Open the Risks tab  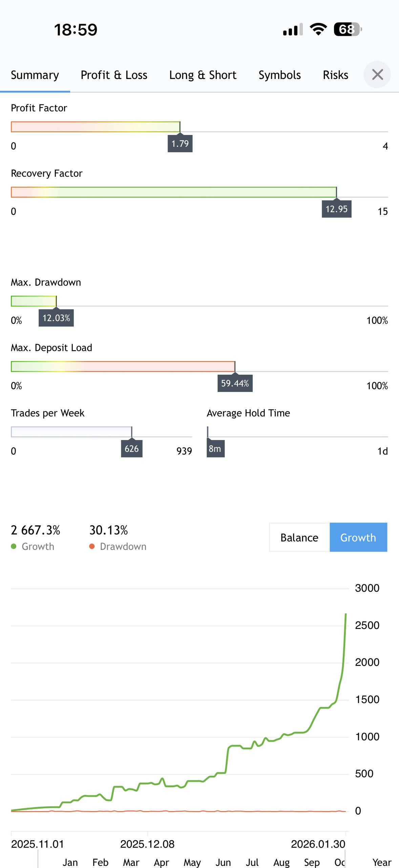335,75
